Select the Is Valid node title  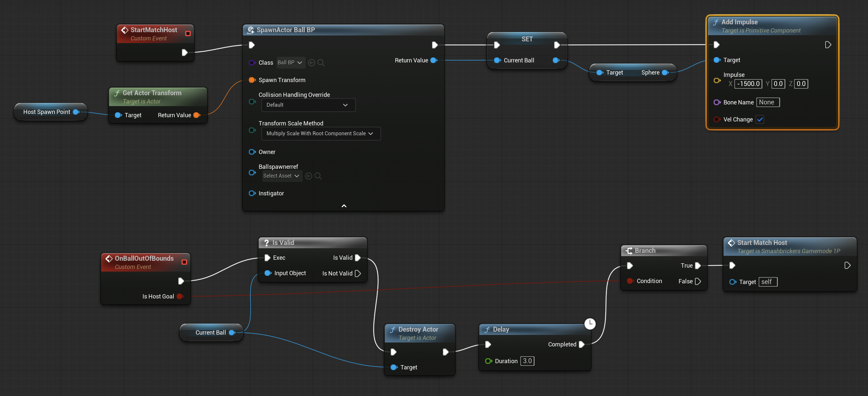[x=283, y=243]
